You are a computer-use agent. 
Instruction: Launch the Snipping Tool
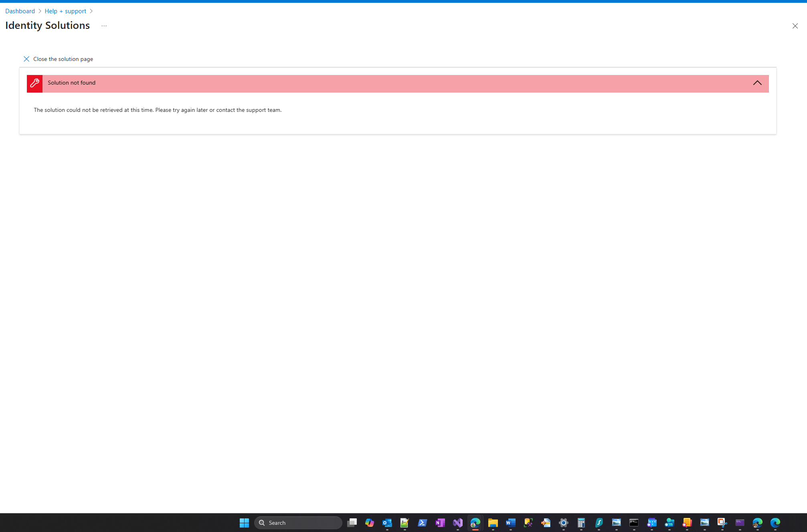click(x=722, y=523)
